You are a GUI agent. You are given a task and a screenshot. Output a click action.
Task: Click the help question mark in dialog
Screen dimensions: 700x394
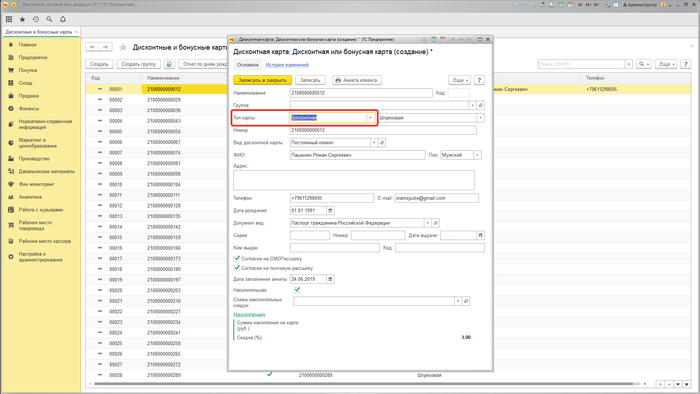[479, 80]
